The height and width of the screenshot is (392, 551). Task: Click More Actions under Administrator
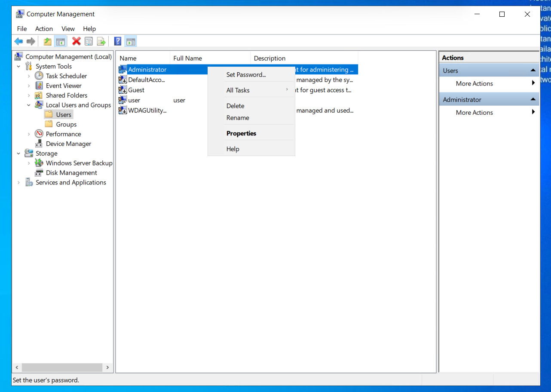tap(474, 113)
